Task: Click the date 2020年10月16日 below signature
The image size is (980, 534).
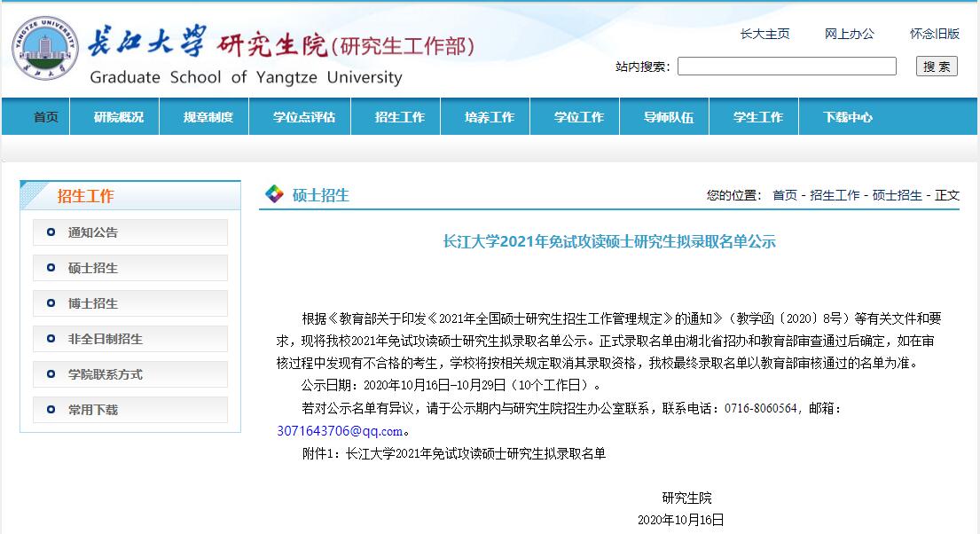Action: (x=680, y=520)
